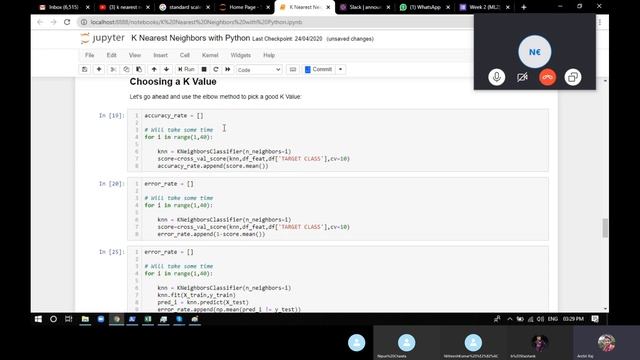This screenshot has height=360, width=640.
Task: Run the selected cell
Action: 186,69
